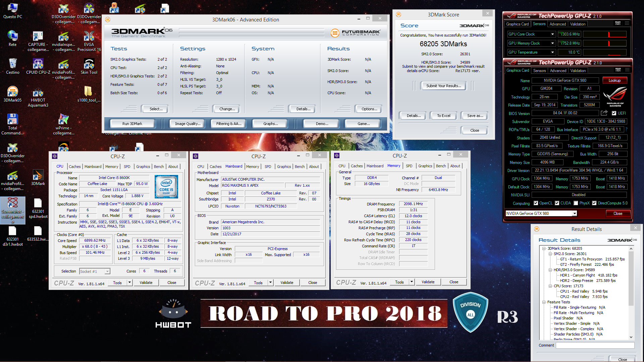Image resolution: width=644 pixels, height=362 pixels.
Task: Export score with To Excel button
Action: tap(443, 116)
